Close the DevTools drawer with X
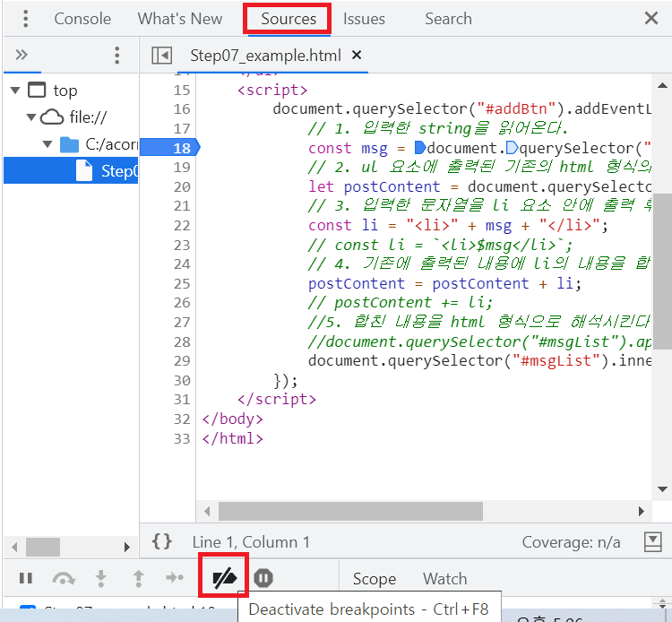 651,19
